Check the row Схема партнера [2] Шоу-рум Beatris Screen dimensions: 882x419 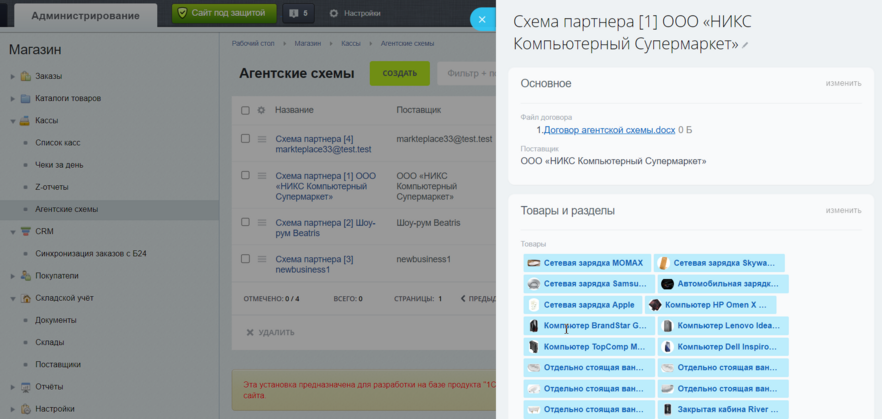[x=245, y=222]
